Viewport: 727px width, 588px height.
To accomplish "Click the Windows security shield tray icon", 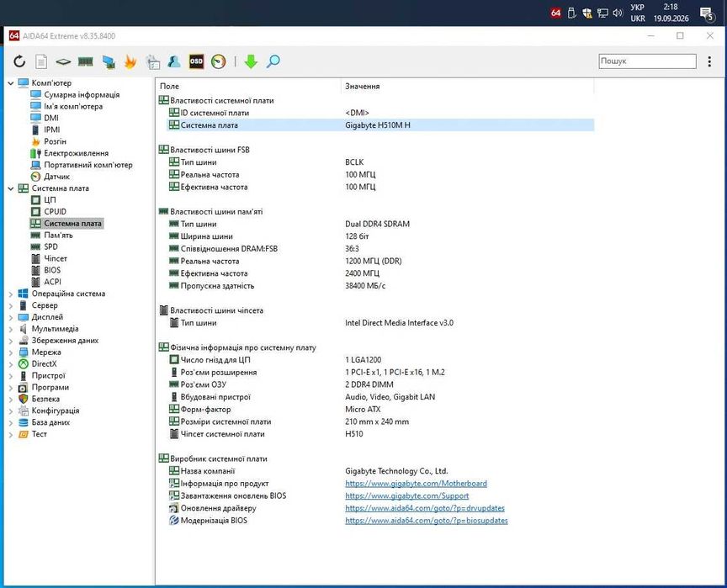I will coord(587,13).
